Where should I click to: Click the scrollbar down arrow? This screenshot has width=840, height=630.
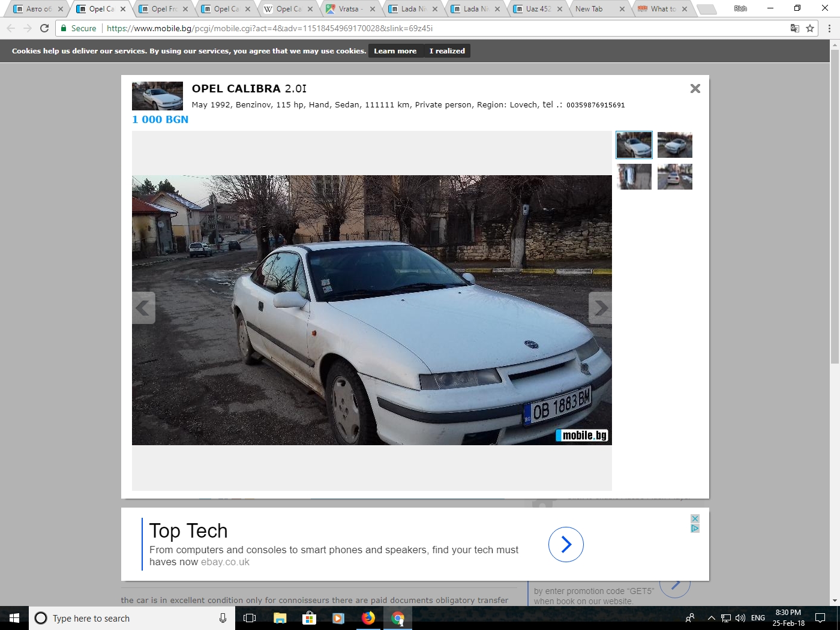(x=835, y=601)
